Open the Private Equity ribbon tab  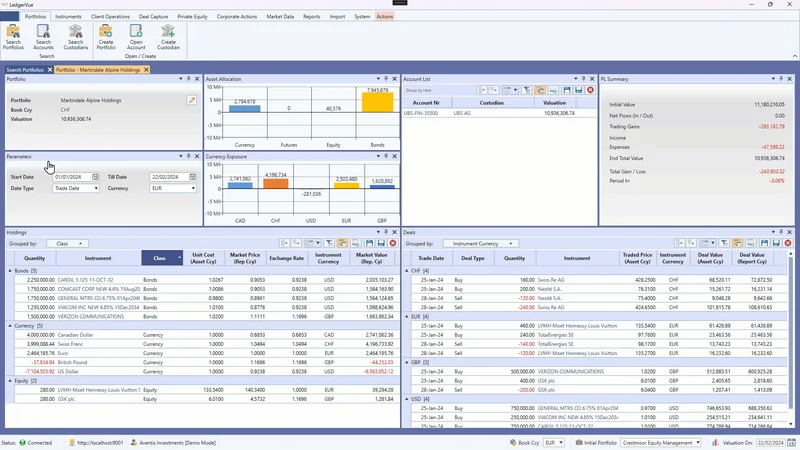(192, 16)
